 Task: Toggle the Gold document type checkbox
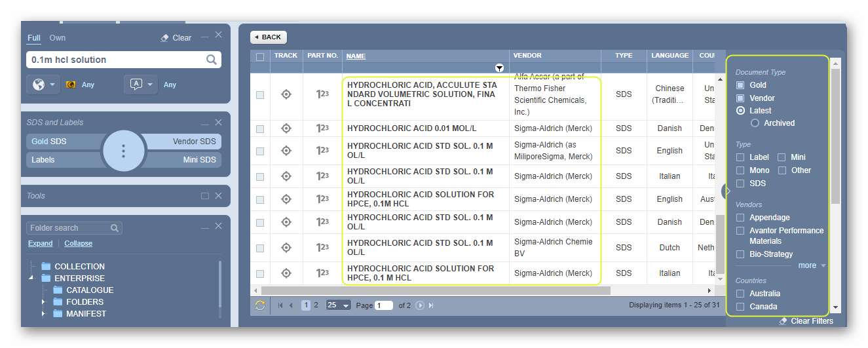(740, 85)
